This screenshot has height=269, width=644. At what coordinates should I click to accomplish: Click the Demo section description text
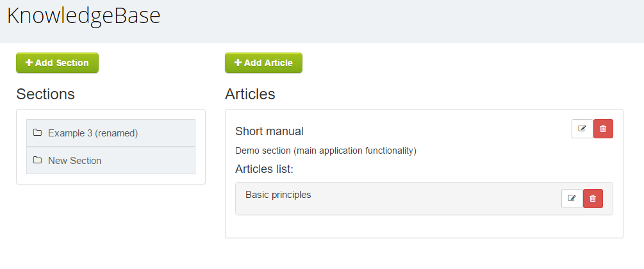click(326, 151)
